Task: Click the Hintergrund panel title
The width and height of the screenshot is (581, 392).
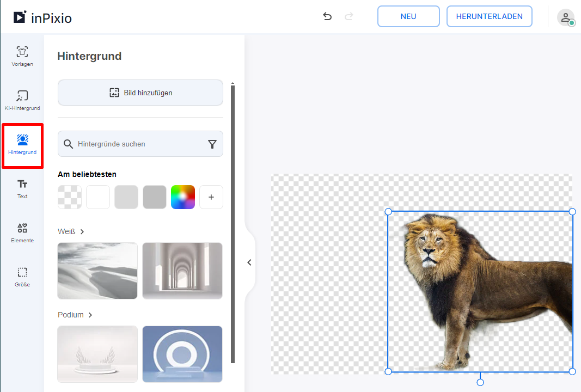Action: tap(89, 56)
